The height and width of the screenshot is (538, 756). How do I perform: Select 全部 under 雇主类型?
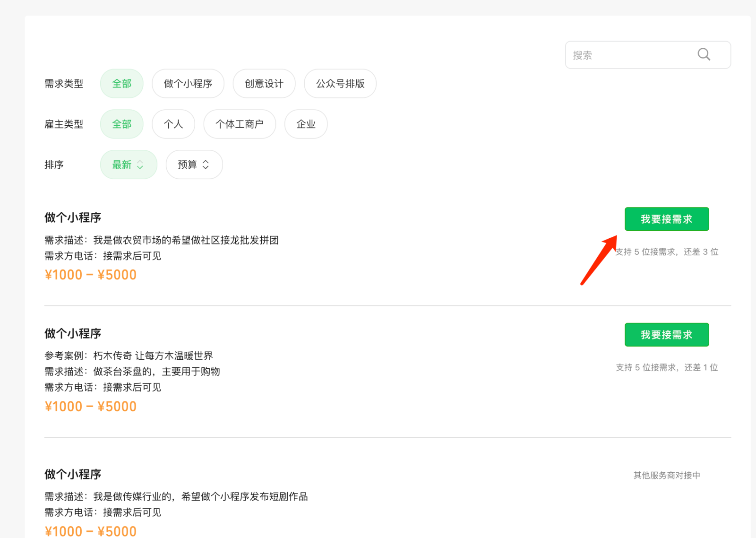(122, 124)
